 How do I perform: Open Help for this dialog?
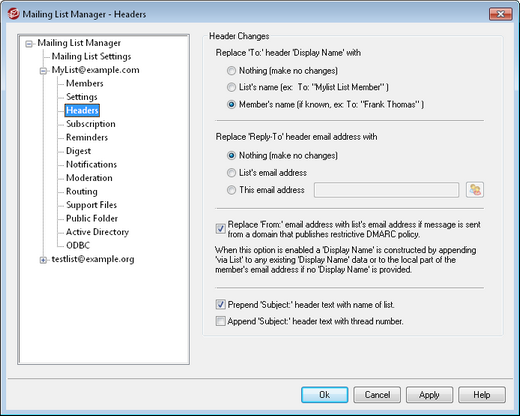pos(482,395)
